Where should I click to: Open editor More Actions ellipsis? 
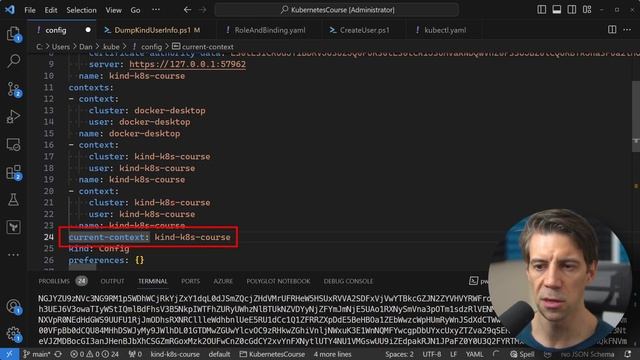point(627,30)
